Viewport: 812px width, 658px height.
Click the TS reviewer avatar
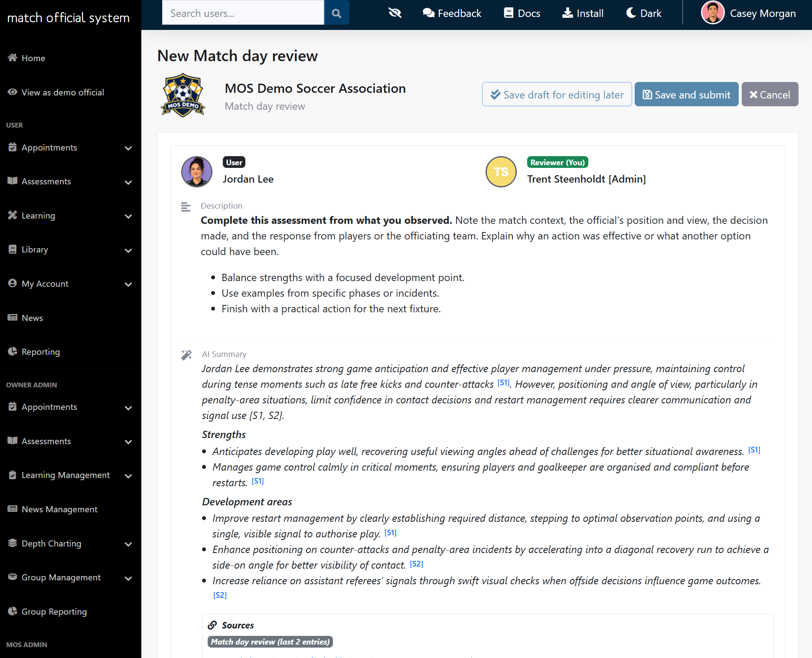click(x=501, y=172)
